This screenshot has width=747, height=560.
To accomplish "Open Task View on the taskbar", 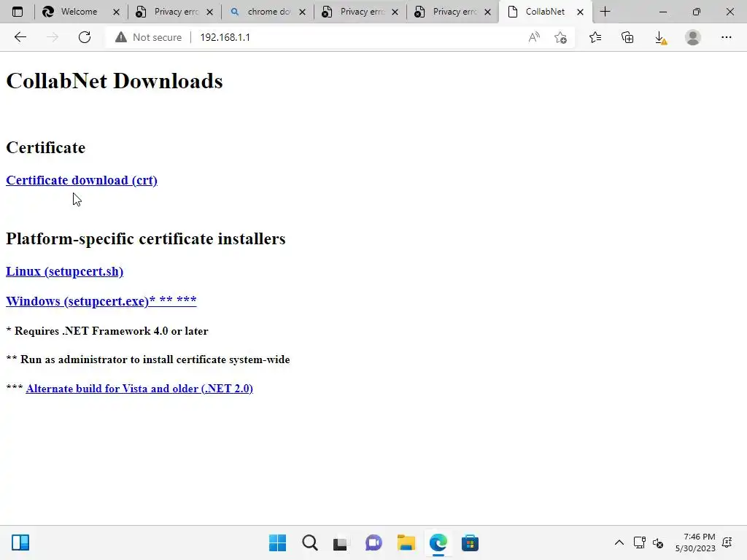I will click(341, 542).
